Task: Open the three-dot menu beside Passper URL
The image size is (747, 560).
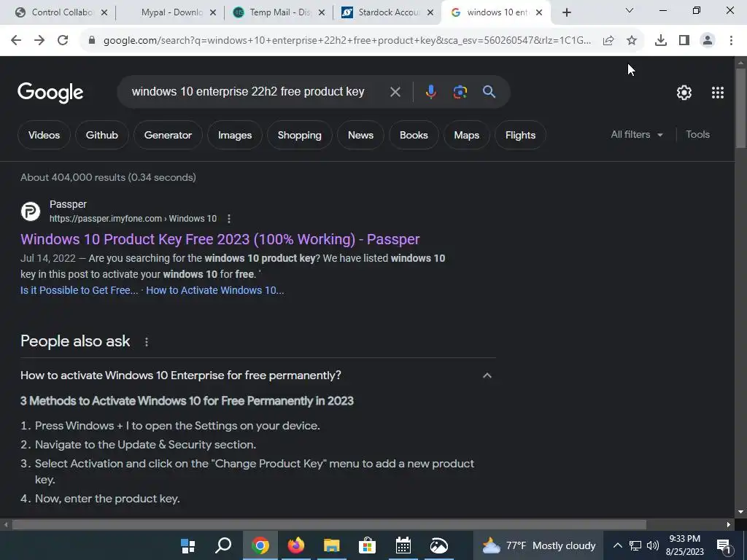Action: coord(229,219)
